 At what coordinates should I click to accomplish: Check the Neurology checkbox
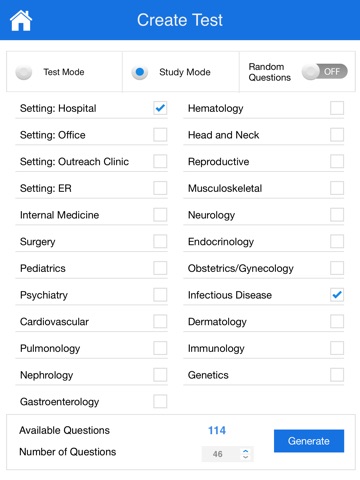pyautogui.click(x=337, y=215)
